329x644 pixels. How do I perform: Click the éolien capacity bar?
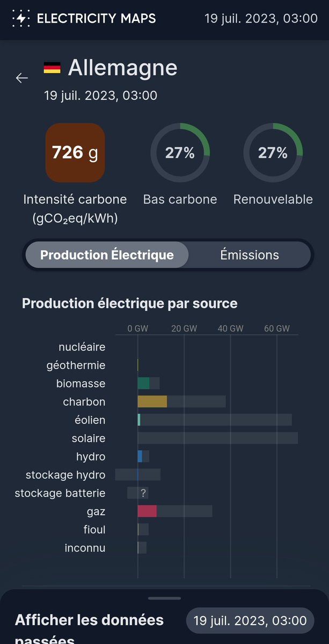pos(215,420)
